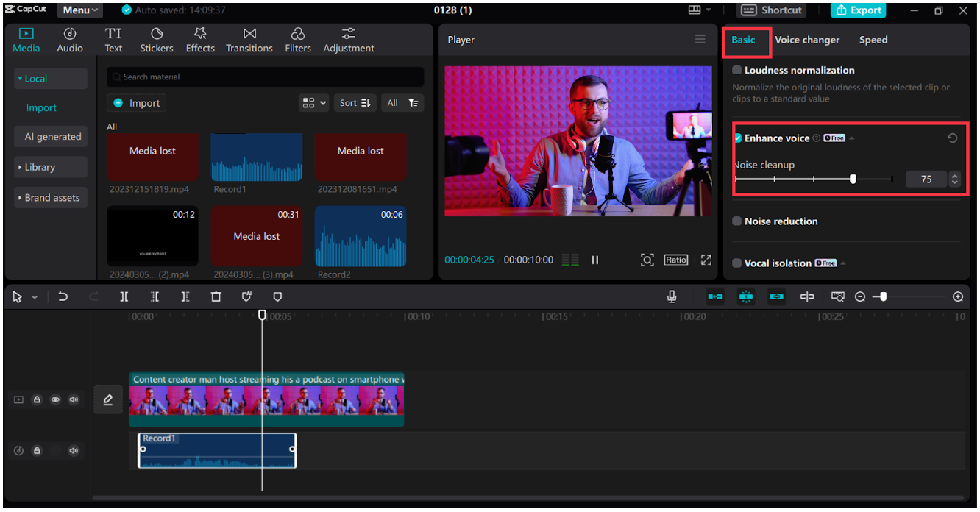Viewport: 980px width, 512px height.
Task: Open the Effects panel
Action: click(200, 40)
